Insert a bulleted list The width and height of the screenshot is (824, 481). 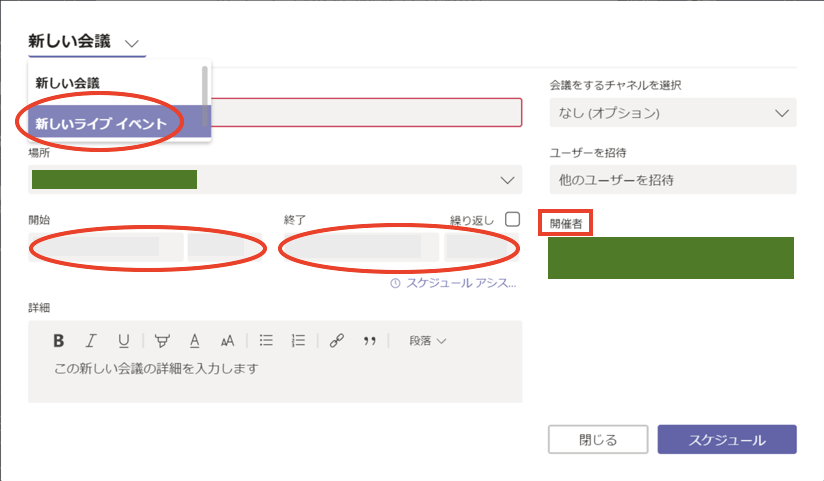(266, 340)
